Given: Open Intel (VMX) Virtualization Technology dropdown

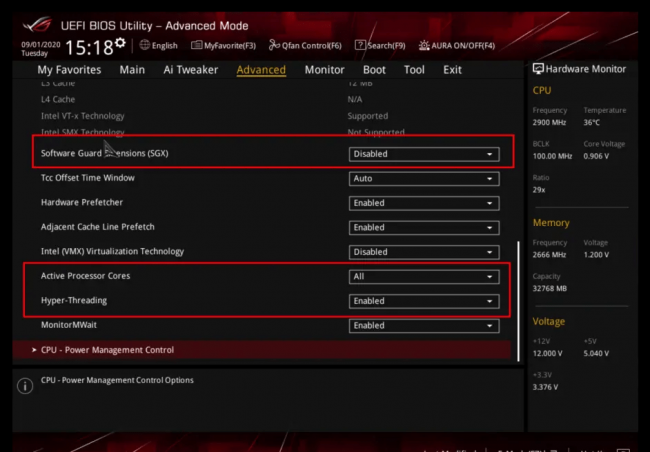Looking at the screenshot, I should click(424, 252).
